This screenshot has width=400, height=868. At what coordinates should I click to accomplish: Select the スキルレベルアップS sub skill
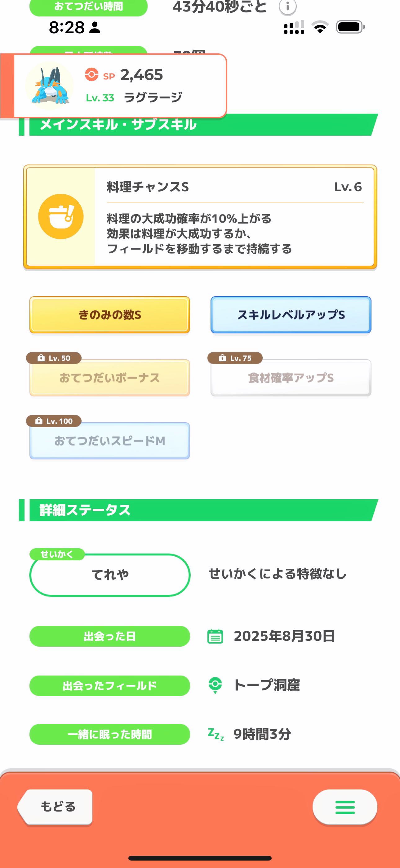291,315
